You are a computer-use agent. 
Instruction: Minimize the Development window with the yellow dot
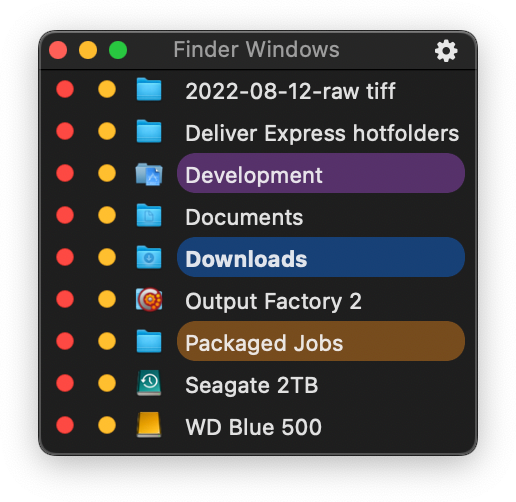coord(107,173)
